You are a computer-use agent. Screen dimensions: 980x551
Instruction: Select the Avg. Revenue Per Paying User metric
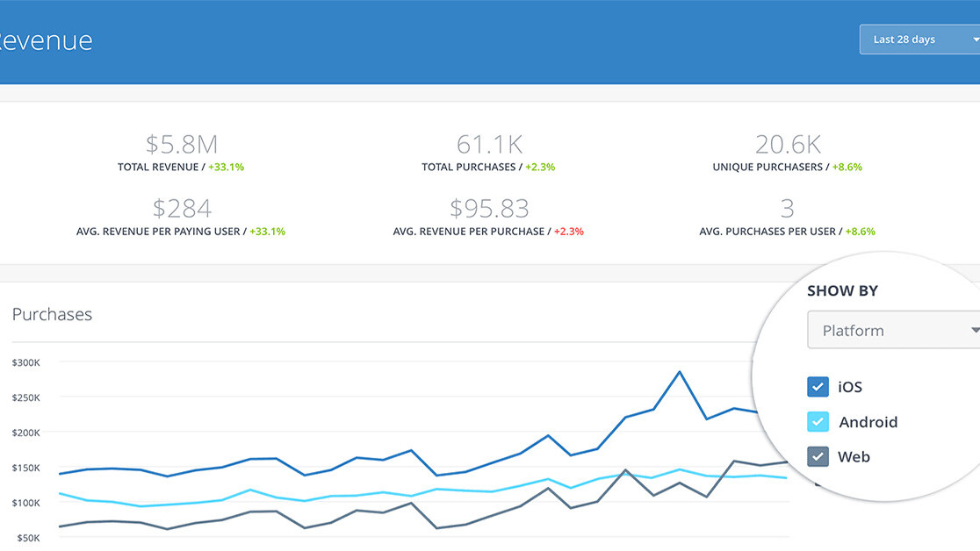coord(181,209)
